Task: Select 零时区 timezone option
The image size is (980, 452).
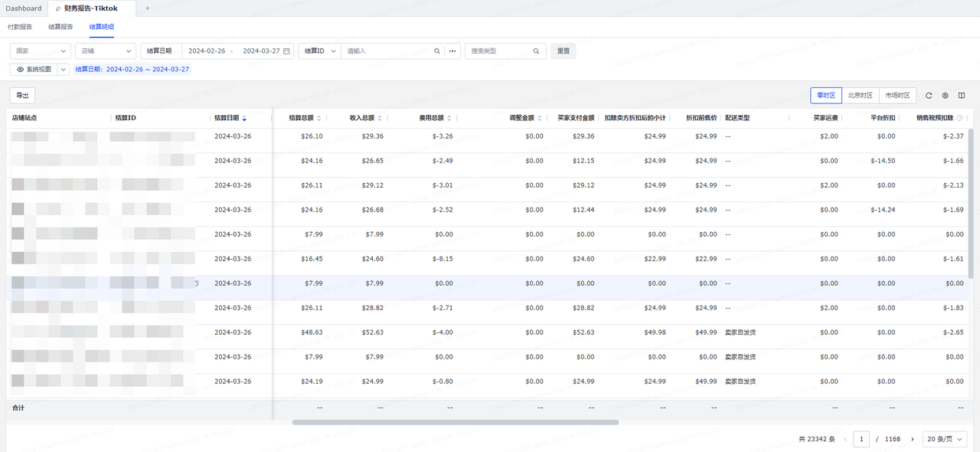Action: click(826, 96)
